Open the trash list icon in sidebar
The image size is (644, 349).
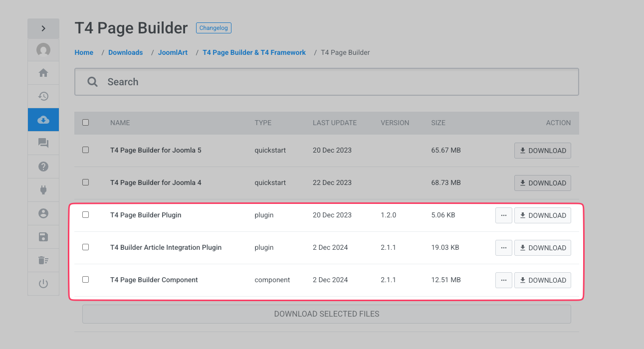[x=43, y=260]
